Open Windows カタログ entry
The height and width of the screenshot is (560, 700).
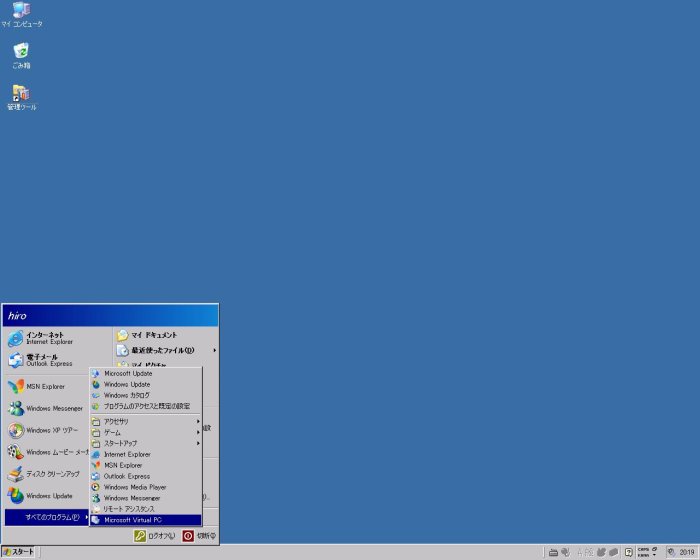click(146, 395)
